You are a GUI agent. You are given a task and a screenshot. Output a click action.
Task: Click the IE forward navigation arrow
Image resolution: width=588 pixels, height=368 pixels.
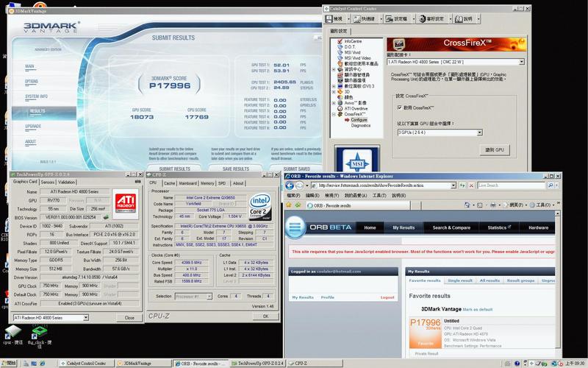tap(299, 185)
